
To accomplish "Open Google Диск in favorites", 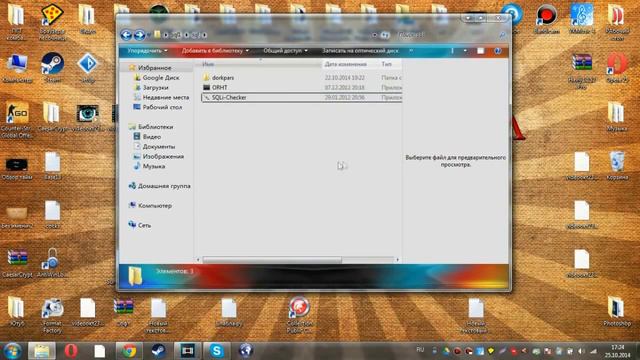I will pos(161,78).
